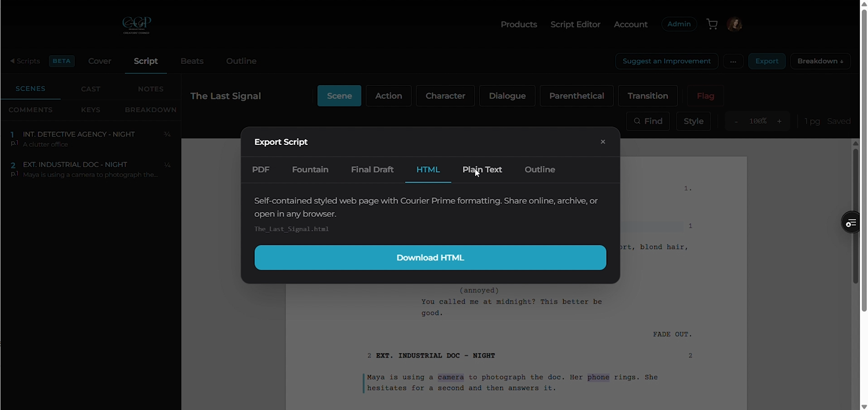Open the ellipsis more-options menu
This screenshot has height=410, width=868.
tap(733, 61)
